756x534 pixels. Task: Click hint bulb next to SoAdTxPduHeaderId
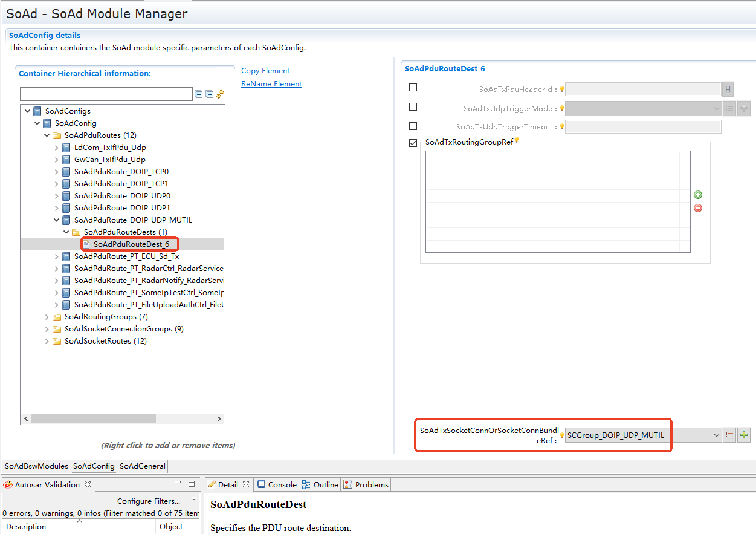pyautogui.click(x=561, y=90)
